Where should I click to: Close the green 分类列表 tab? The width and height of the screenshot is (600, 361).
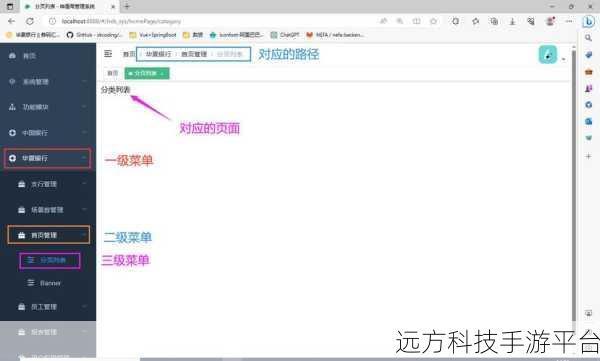point(163,73)
